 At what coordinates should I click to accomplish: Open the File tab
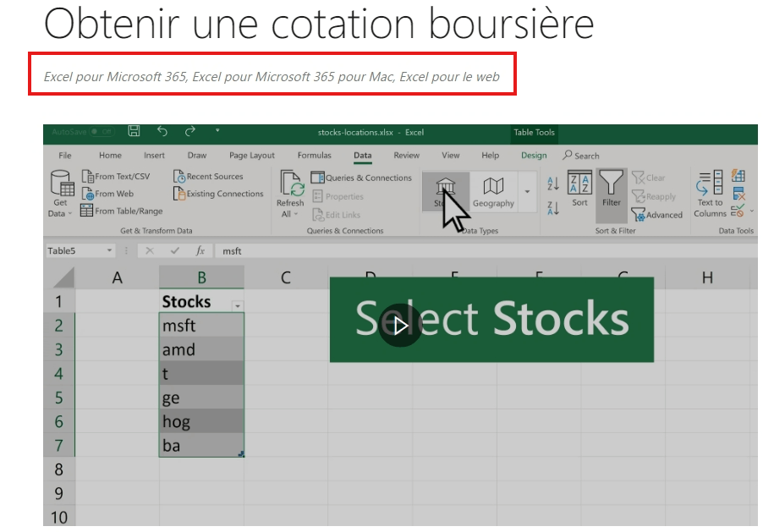point(64,156)
